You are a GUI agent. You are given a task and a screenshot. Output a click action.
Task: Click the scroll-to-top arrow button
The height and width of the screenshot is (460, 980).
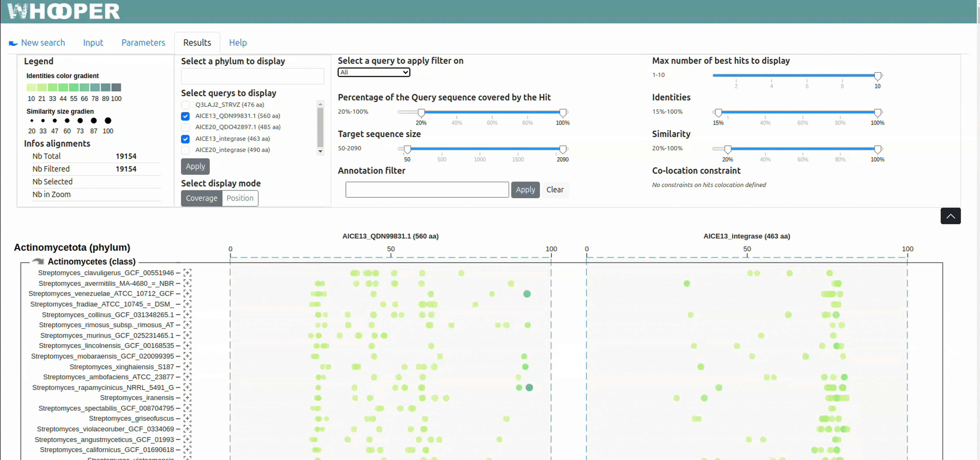tap(950, 216)
